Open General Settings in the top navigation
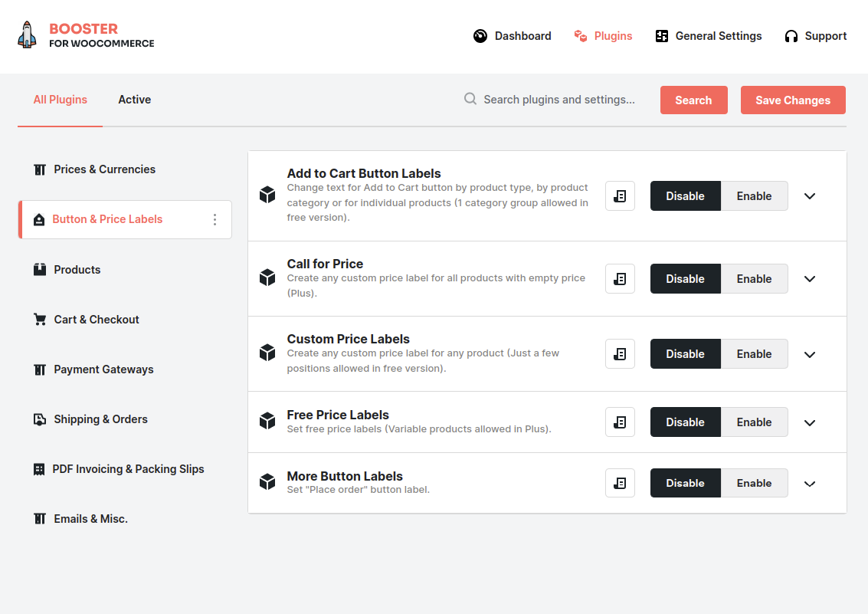 [709, 36]
